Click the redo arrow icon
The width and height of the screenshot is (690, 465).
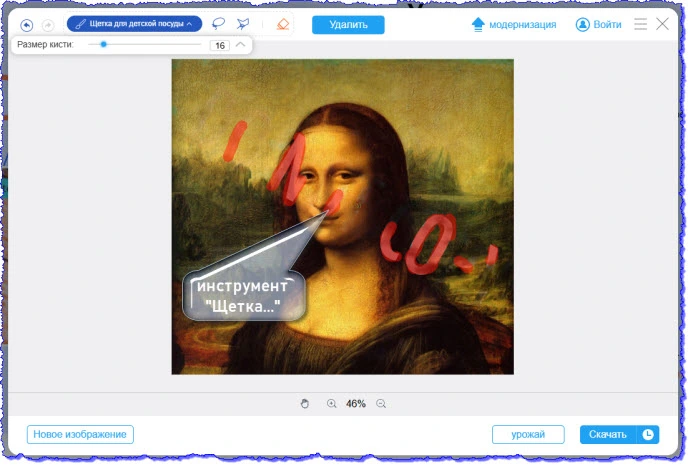[x=47, y=24]
